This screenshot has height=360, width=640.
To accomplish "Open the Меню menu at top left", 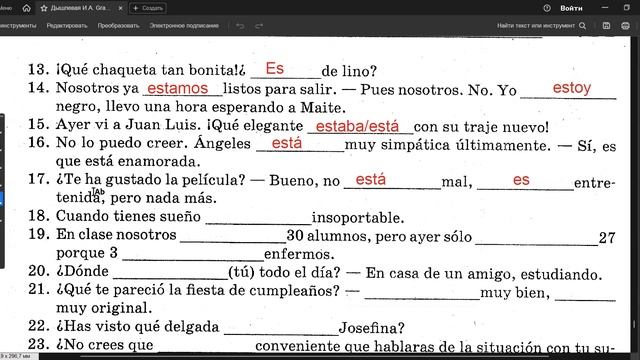I will pyautogui.click(x=6, y=8).
